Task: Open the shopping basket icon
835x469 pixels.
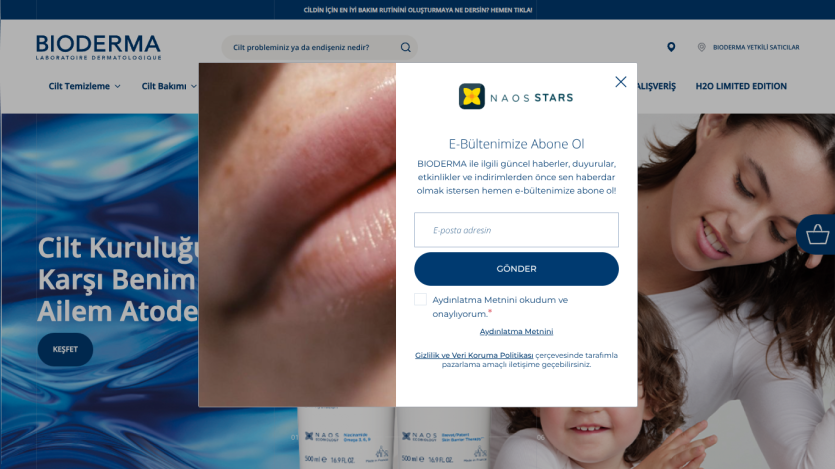Action: [817, 234]
